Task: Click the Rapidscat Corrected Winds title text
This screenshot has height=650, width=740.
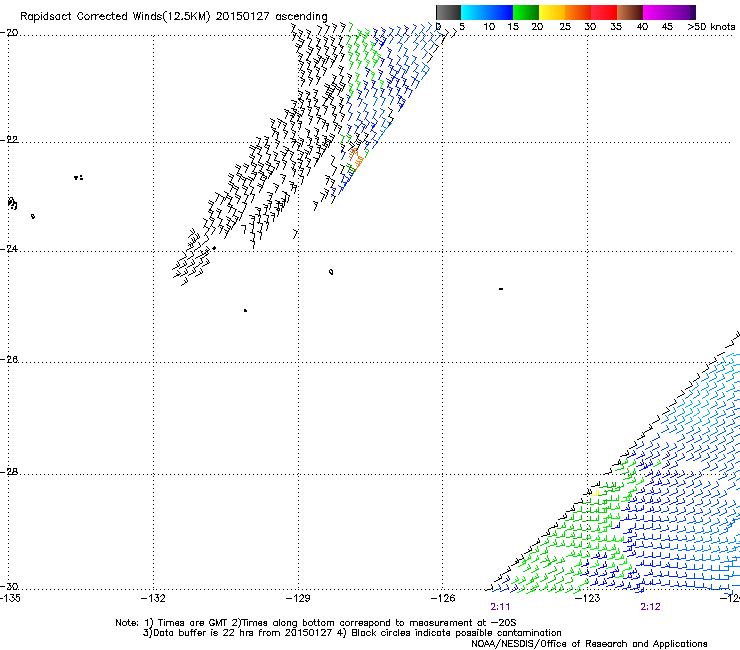Action: [174, 17]
